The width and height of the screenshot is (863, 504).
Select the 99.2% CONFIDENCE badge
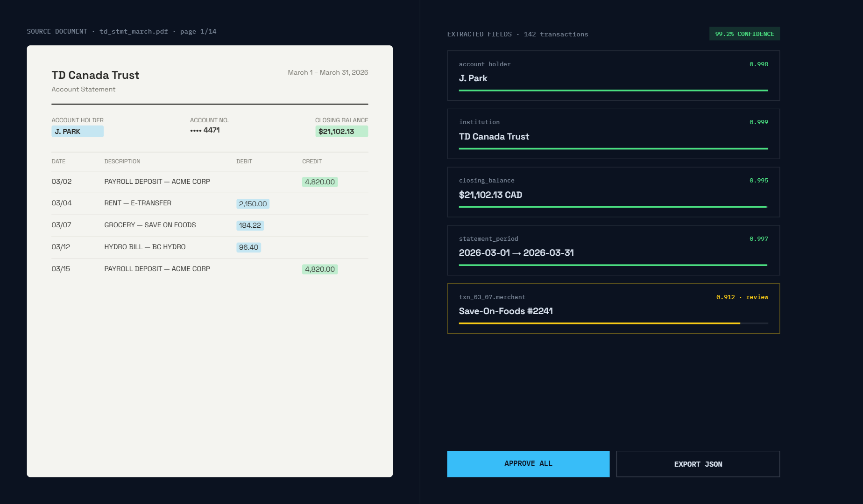point(744,34)
